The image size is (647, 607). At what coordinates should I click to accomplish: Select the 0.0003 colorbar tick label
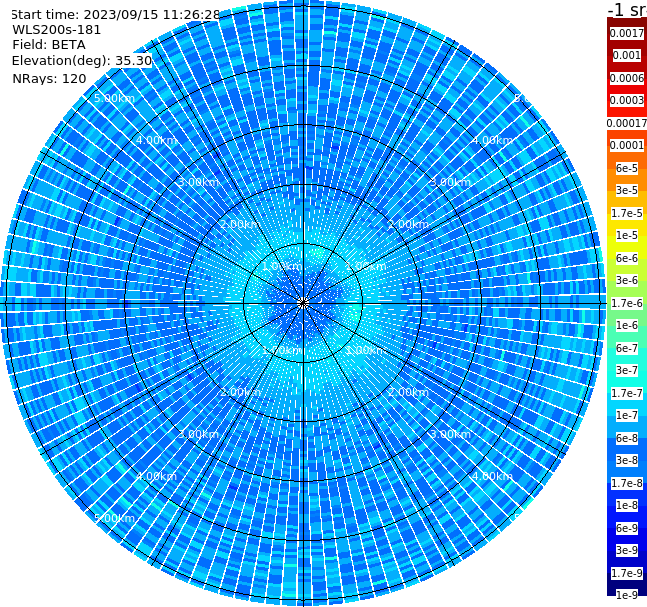pyautogui.click(x=627, y=100)
